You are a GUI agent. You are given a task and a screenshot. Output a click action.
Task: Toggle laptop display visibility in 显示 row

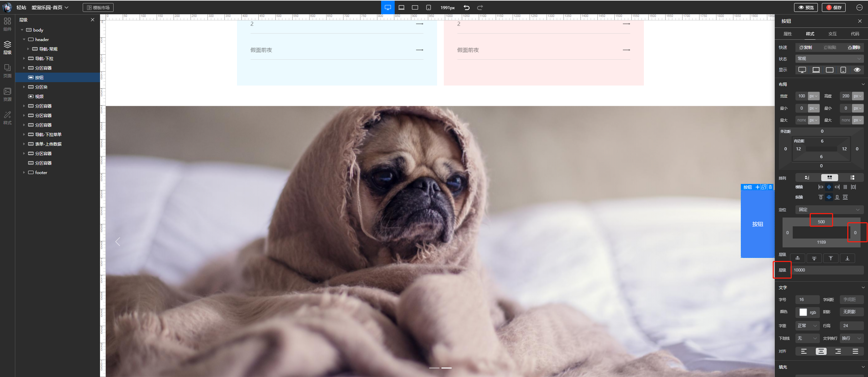point(816,70)
